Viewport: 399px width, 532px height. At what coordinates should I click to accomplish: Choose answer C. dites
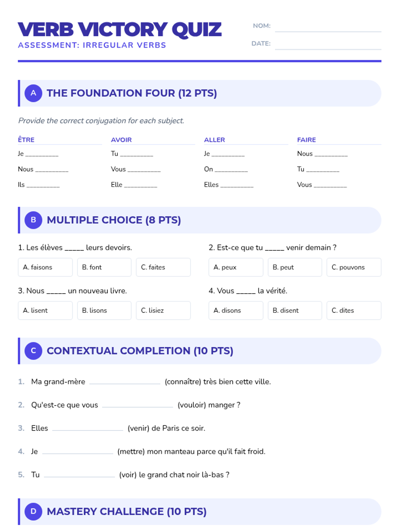click(354, 311)
